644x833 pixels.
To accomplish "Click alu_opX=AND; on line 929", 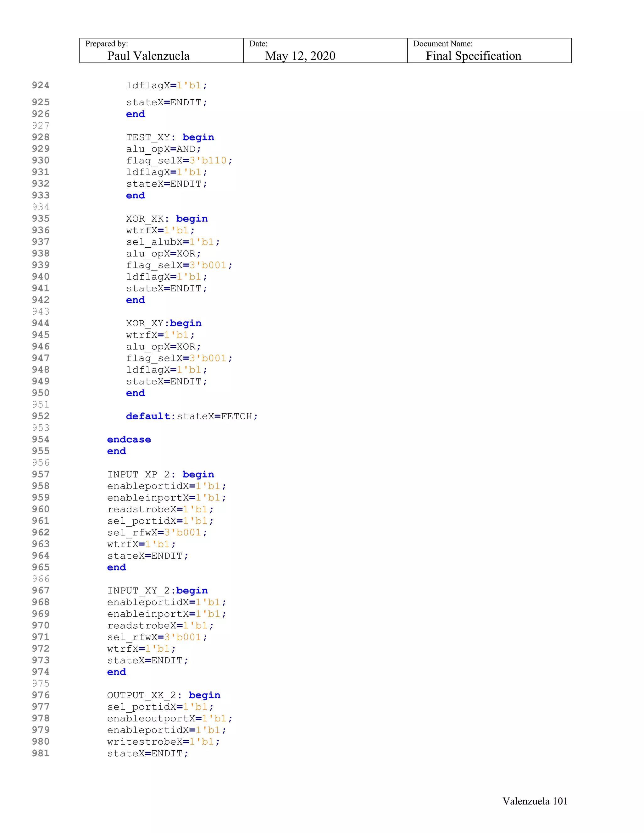I will (x=164, y=149).
